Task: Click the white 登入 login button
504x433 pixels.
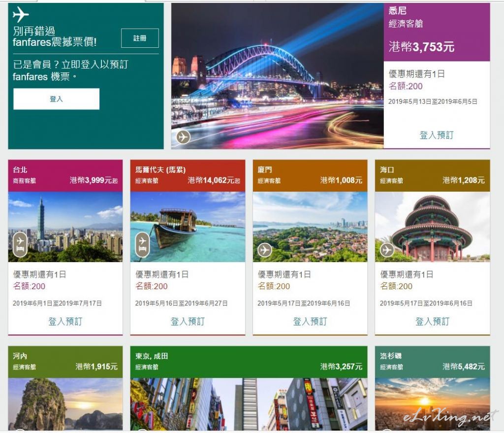Action: pyautogui.click(x=56, y=99)
